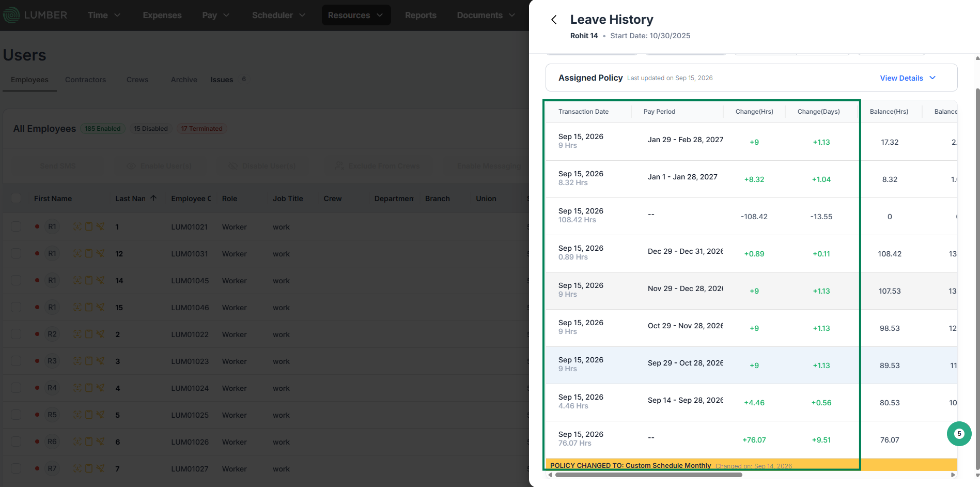Switch to the Contractors tab

[x=85, y=80]
